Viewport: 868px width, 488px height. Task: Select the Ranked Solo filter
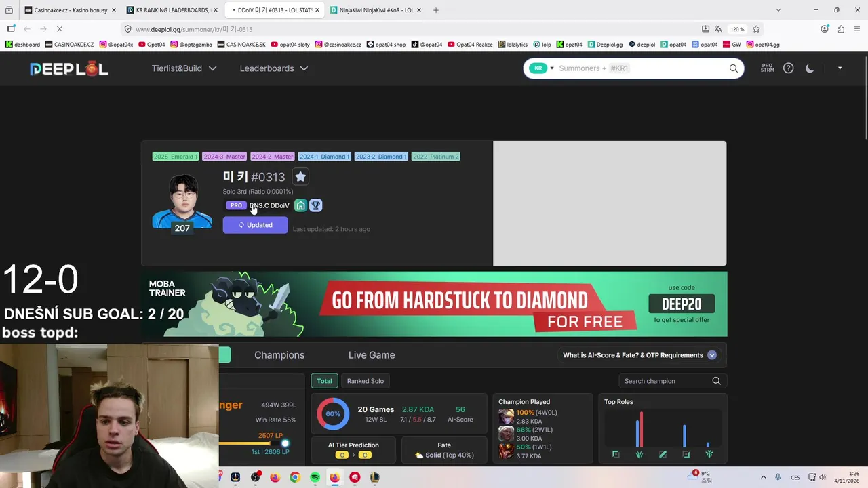pyautogui.click(x=366, y=381)
